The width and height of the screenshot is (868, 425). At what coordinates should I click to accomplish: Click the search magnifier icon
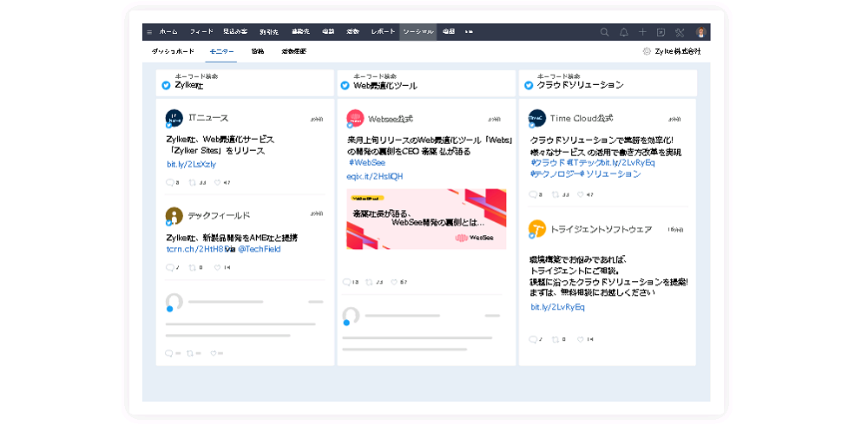(x=604, y=32)
